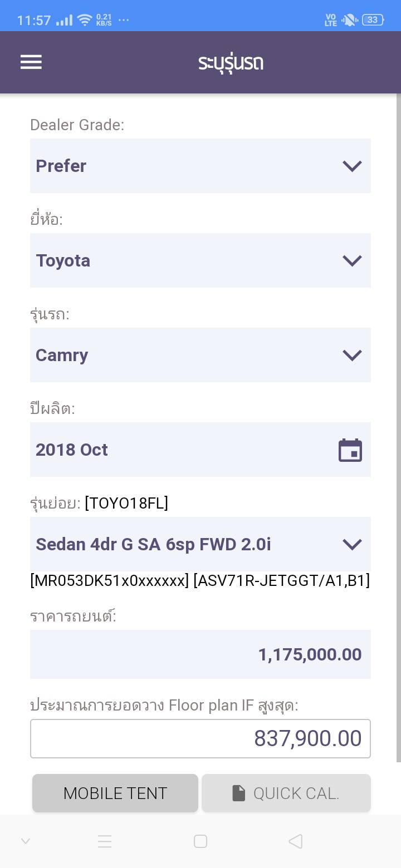Open recent apps via bottom menu lines
Screen dimensions: 401x868
pos(105,841)
